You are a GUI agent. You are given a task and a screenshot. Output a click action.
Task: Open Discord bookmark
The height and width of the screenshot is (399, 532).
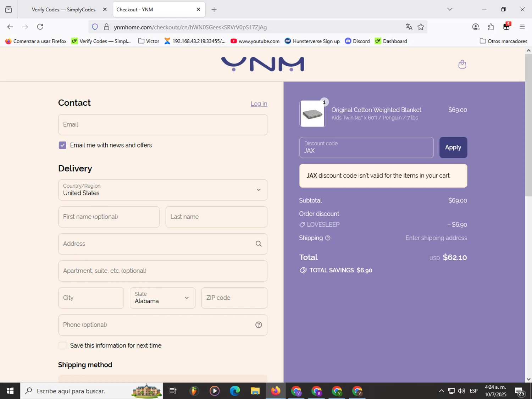click(x=358, y=41)
